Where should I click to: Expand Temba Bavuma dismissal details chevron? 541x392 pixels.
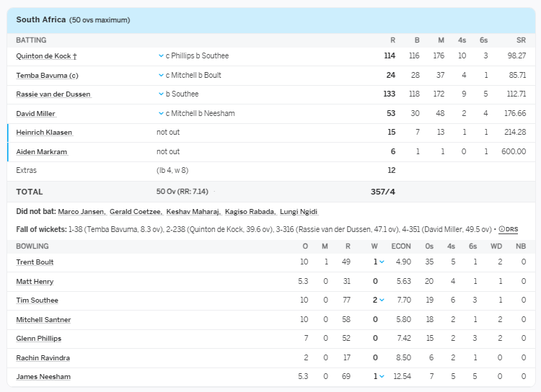coord(160,75)
